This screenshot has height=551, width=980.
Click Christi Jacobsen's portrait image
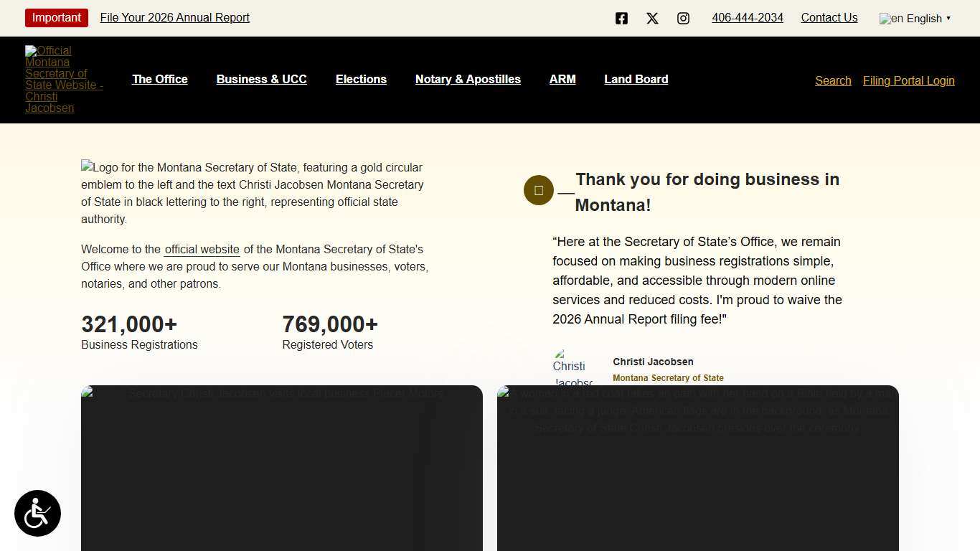(573, 368)
